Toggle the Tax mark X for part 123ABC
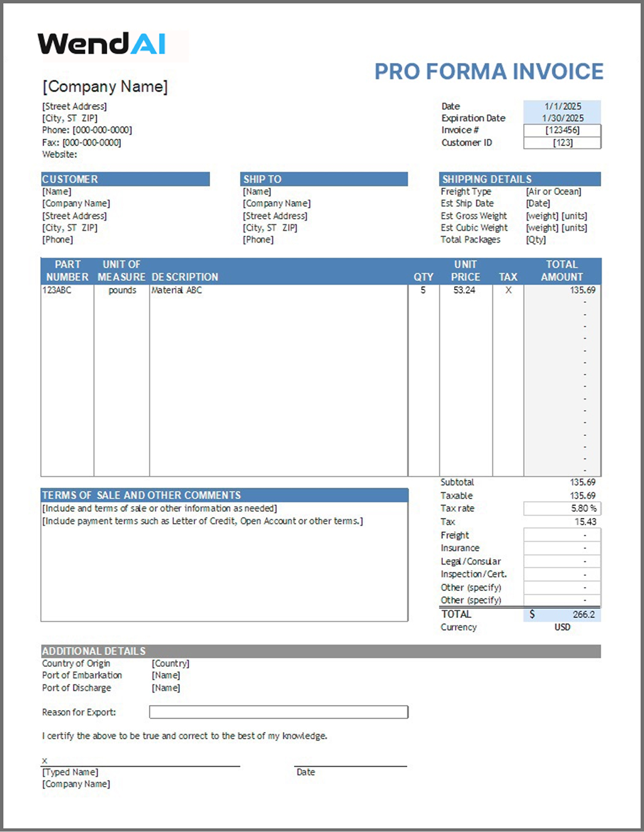 [x=509, y=290]
